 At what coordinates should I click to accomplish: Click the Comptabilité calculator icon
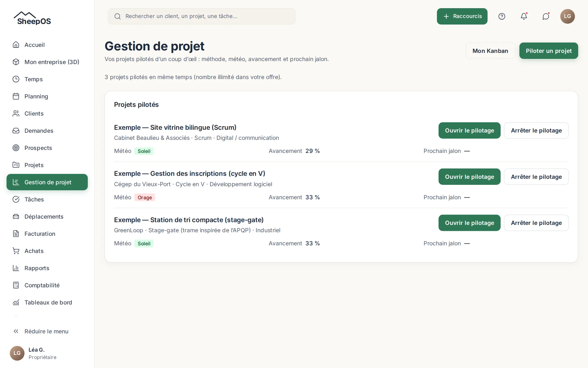click(x=16, y=285)
